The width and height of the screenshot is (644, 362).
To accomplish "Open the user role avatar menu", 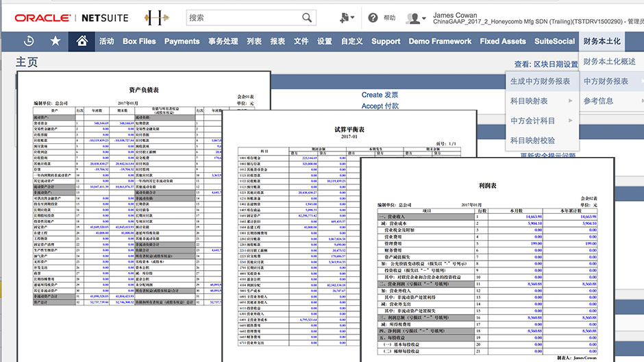I will click(416, 18).
